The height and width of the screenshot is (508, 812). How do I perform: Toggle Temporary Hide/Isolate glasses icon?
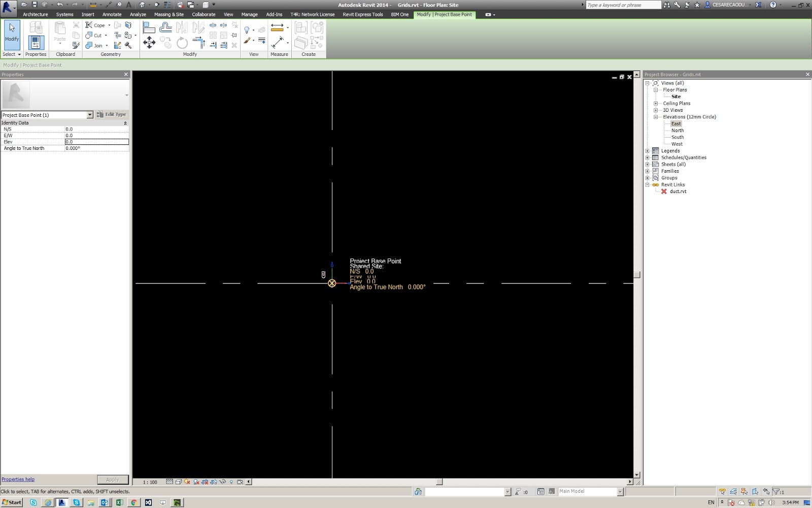point(223,482)
